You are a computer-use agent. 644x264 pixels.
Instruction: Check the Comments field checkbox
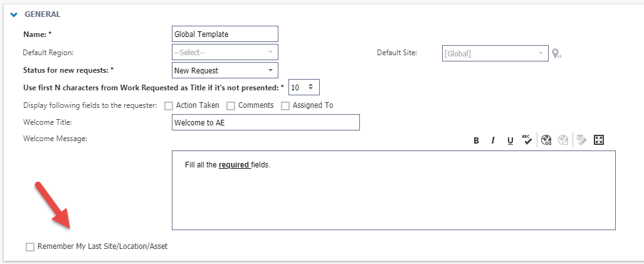pos(231,106)
